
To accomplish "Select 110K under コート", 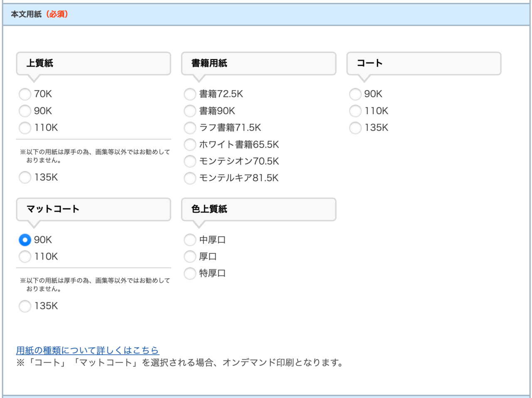I will [x=355, y=111].
